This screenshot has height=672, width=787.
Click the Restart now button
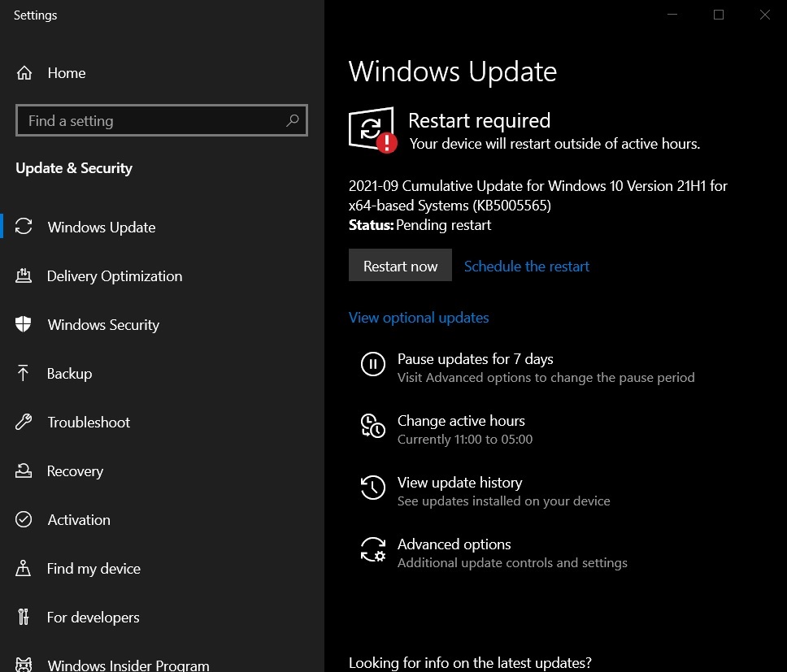(x=400, y=265)
